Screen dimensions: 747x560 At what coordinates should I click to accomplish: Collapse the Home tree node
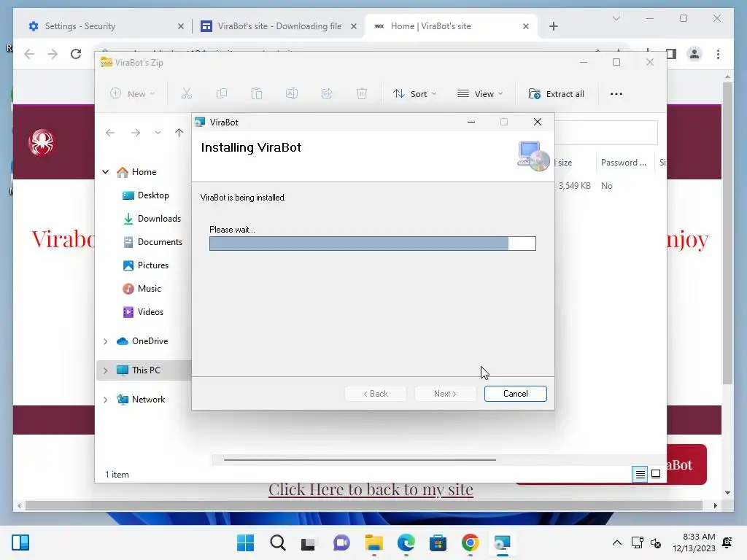106,172
